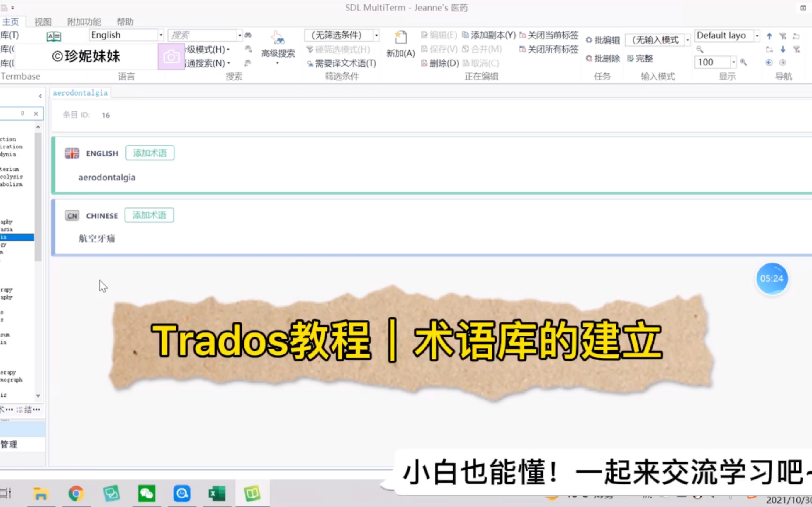Select the highlighted term row in list
812x507 pixels.
[17, 237]
